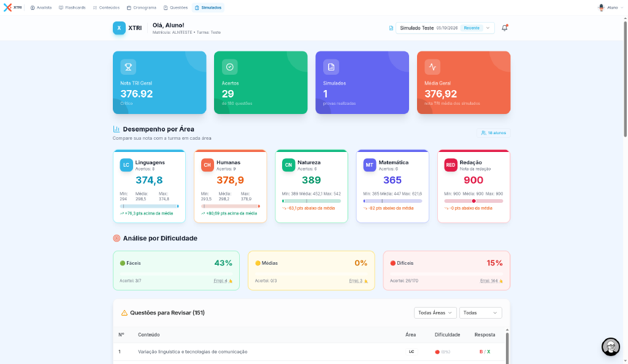The width and height of the screenshot is (628, 364).
Task: Click the Errei: 144 link in Difíceis
Action: click(491, 281)
